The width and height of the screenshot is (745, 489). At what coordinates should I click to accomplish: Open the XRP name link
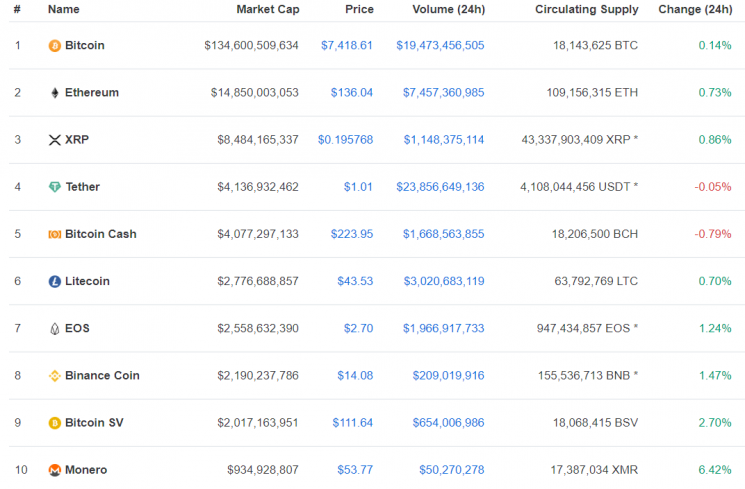click(x=77, y=140)
